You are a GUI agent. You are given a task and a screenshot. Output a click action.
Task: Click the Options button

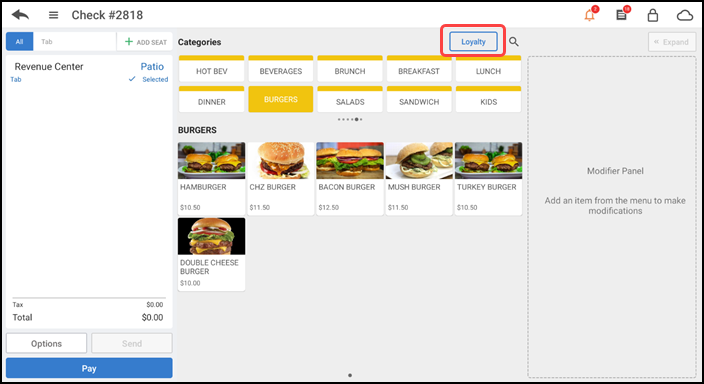pos(46,344)
